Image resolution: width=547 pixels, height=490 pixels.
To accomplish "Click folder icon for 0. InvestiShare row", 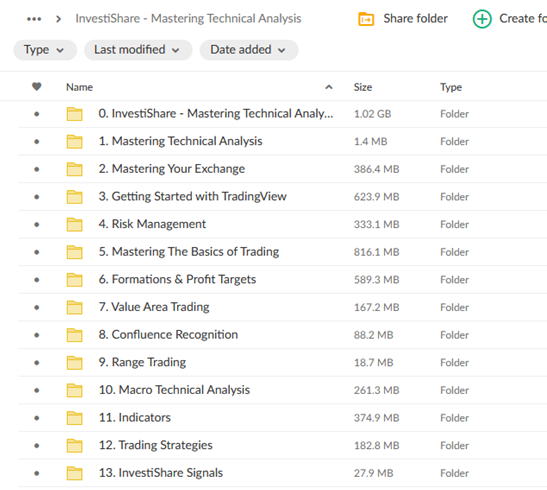I will click(x=74, y=114).
